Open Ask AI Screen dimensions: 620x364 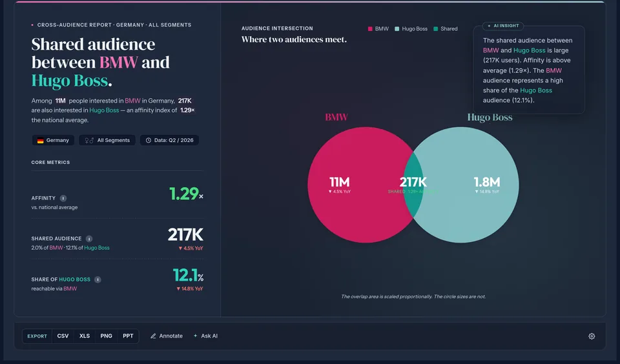pyautogui.click(x=205, y=336)
